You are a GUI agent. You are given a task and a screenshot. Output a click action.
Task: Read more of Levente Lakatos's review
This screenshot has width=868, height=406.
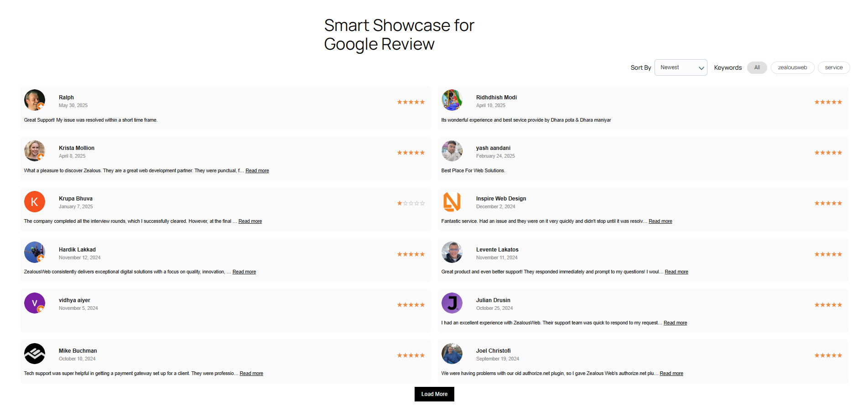pyautogui.click(x=676, y=272)
